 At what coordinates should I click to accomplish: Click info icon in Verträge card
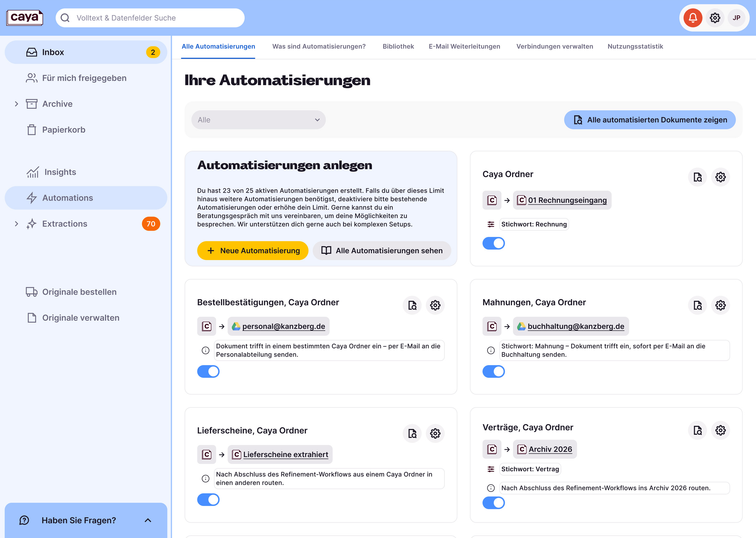[x=491, y=488]
